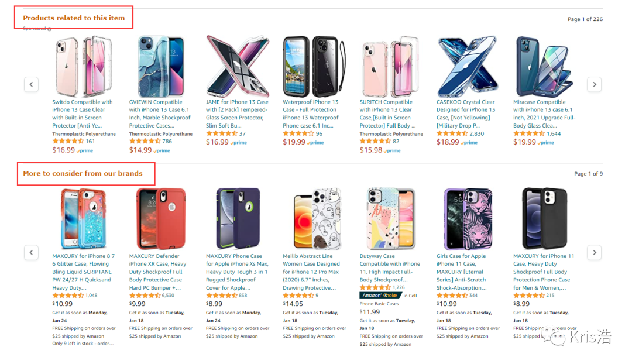Open Phone Basic Cases category link

pos(379,304)
